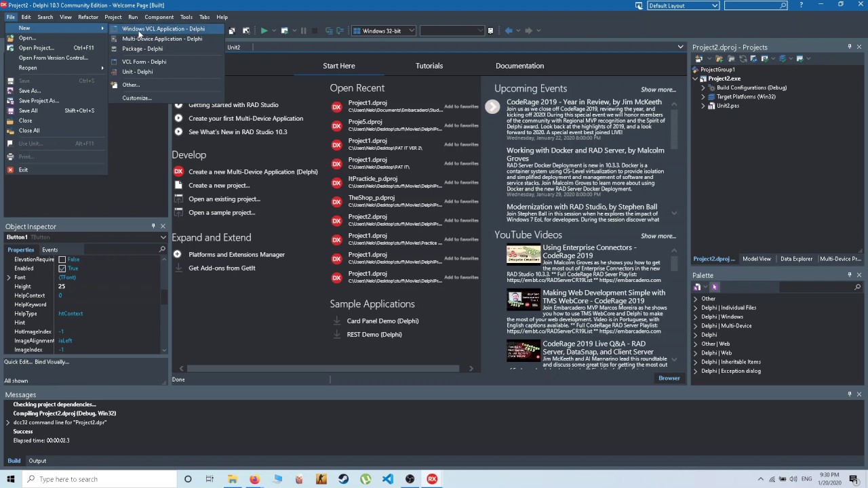Viewport: 868px width, 488px height.
Task: Switch to the Output tab in Messages
Action: [x=37, y=461]
